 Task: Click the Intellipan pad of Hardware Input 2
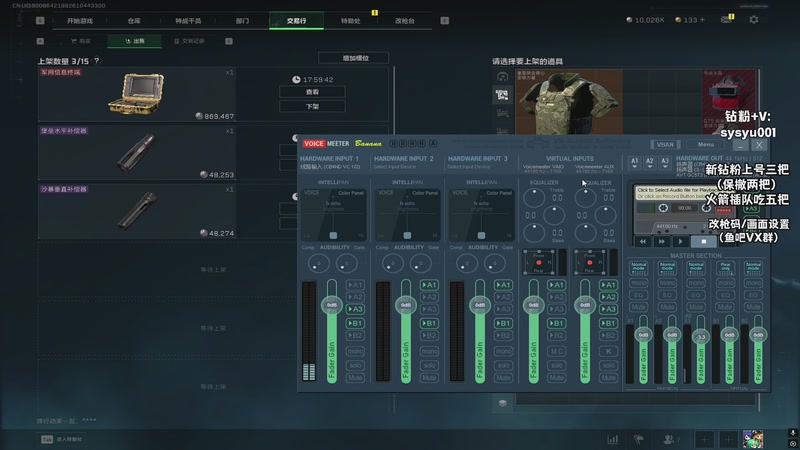pyautogui.click(x=407, y=214)
